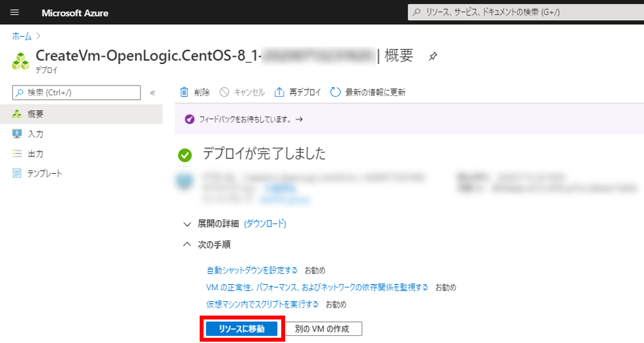Viewport: 644px width, 343px height.
Task: Select 概要 in the left menu
Action: pos(36,114)
